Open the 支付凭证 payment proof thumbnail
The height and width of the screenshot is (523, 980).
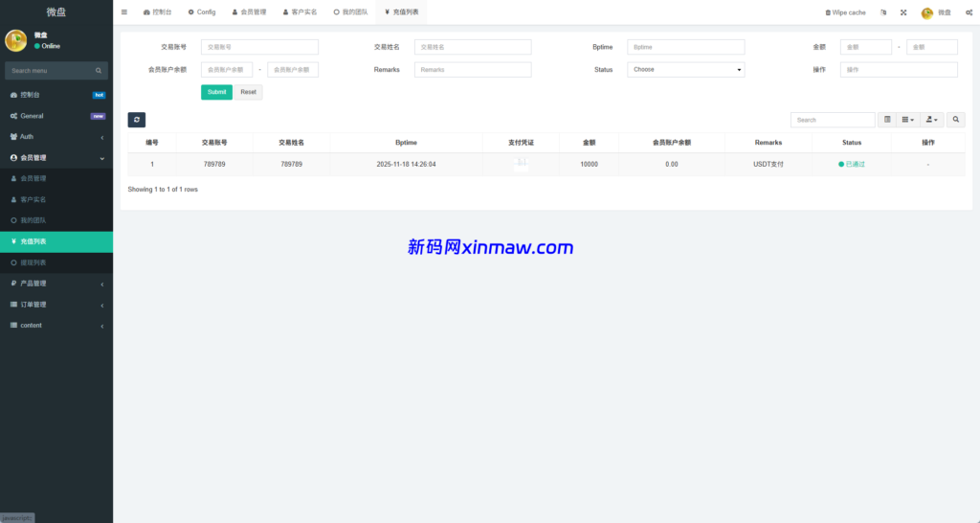521,164
